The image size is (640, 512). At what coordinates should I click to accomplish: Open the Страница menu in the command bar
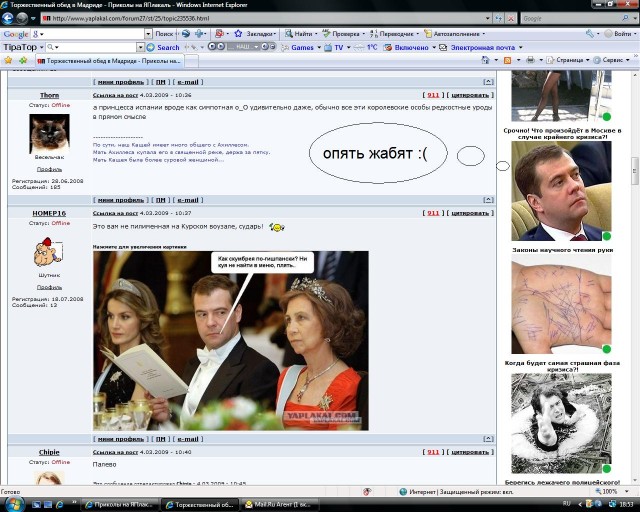pos(568,60)
